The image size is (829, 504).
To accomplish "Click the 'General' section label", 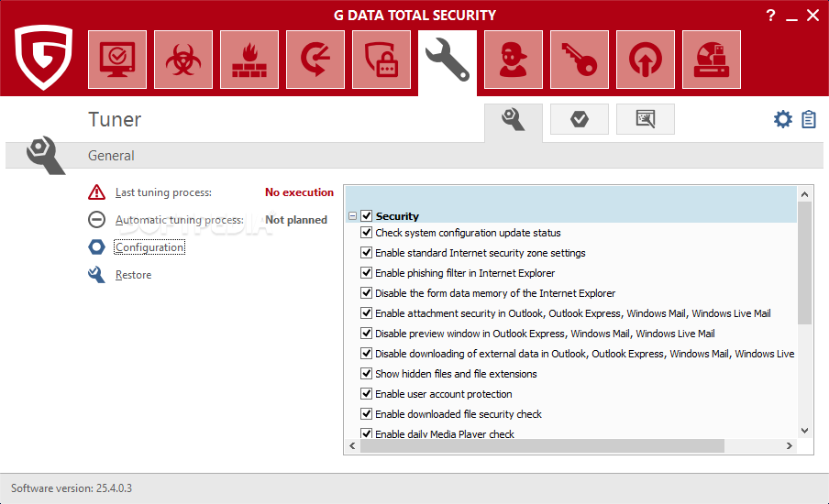I will click(x=111, y=156).
